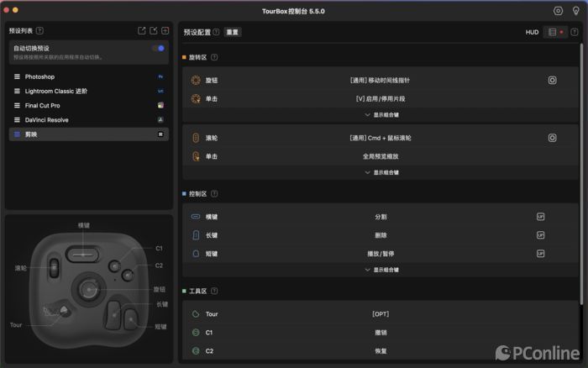Viewport: 588px width, 368px height.
Task: Open help for the 控制区 section
Action: (214, 193)
